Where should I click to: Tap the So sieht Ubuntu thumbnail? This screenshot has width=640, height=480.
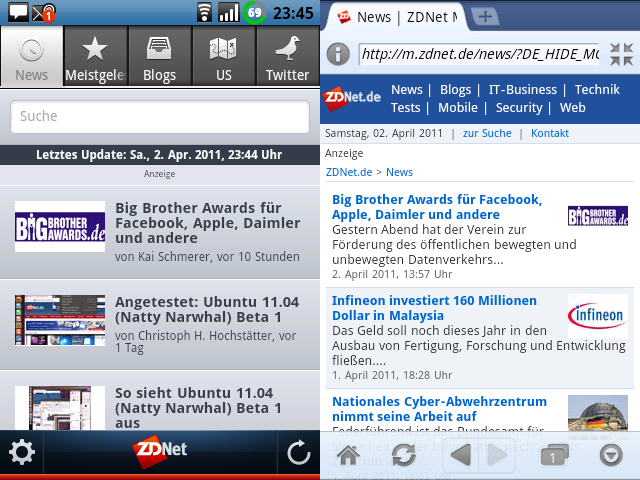pyautogui.click(x=60, y=408)
